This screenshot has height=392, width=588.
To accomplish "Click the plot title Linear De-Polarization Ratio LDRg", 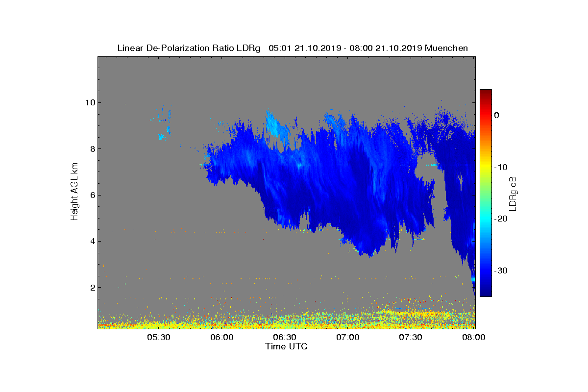I will (191, 48).
